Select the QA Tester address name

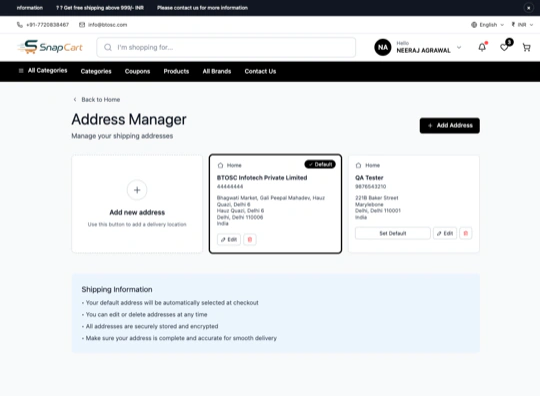(369, 178)
